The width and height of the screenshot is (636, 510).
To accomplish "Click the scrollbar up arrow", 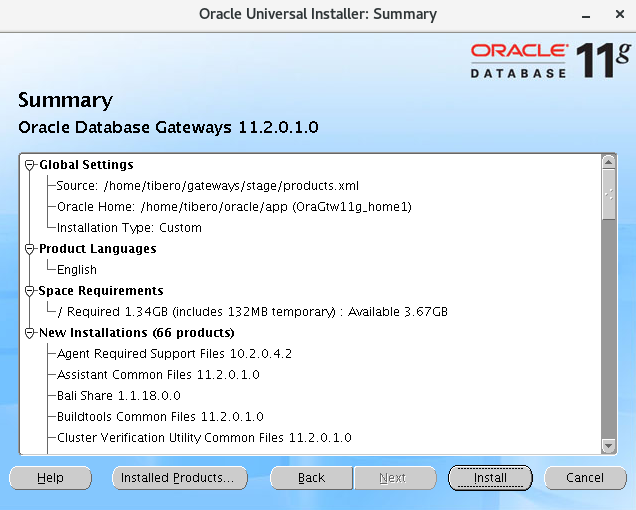I will [x=608, y=162].
